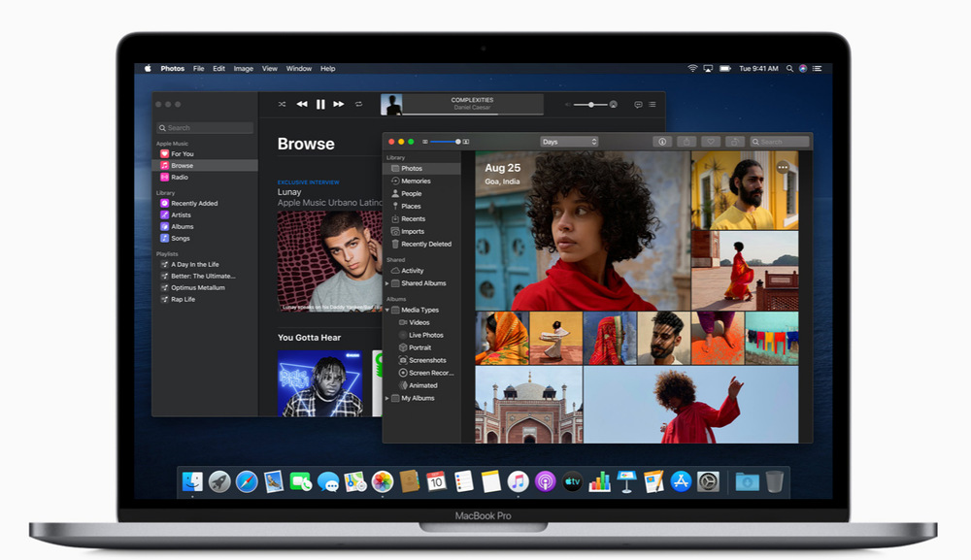Open Recently Deleted in Photos sidebar
The image size is (971, 560).
point(422,244)
